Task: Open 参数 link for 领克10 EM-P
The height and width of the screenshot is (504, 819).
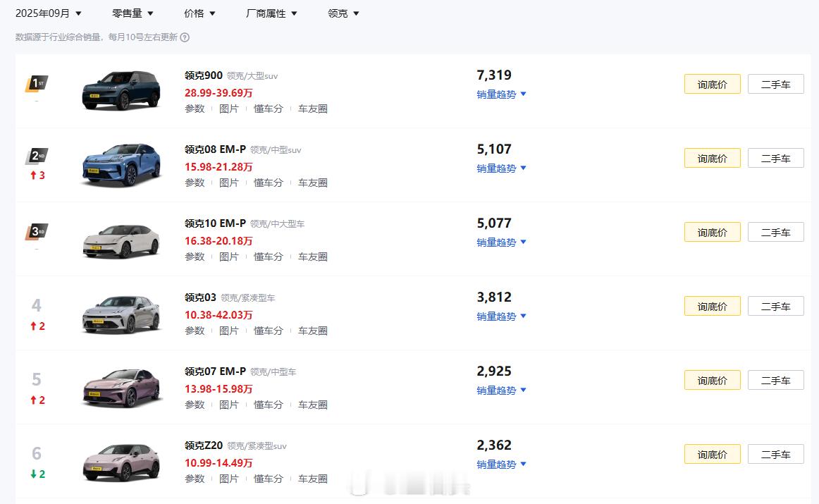Action: click(x=195, y=257)
